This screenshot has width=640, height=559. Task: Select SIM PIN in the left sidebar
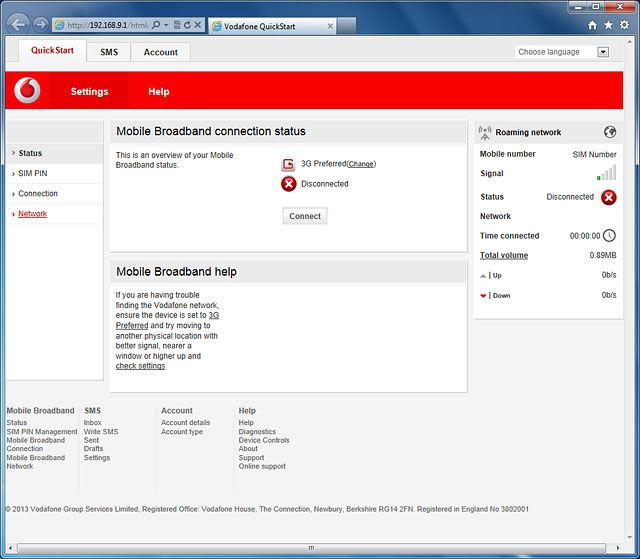(x=32, y=173)
